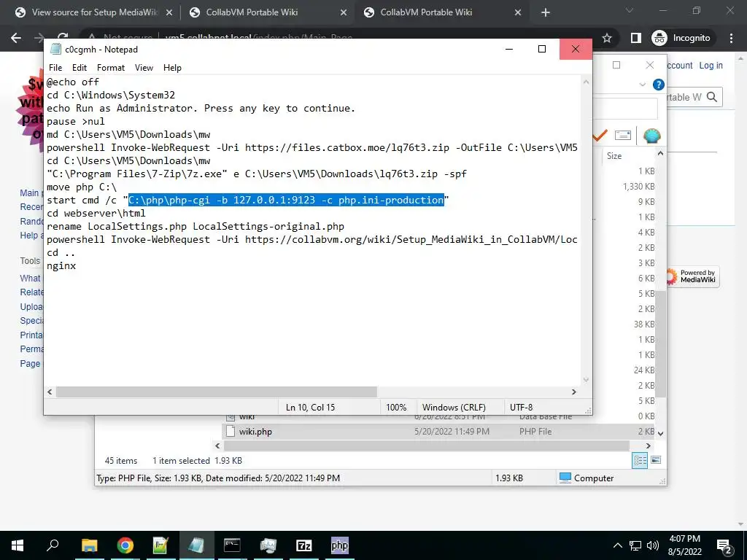Open File Explorer help question mark icon
The image size is (747, 560).
point(659,85)
